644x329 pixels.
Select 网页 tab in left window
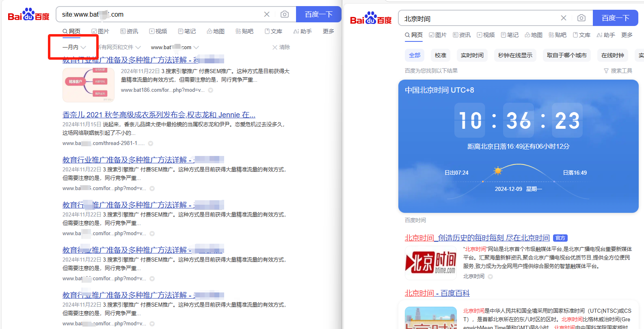click(x=71, y=31)
